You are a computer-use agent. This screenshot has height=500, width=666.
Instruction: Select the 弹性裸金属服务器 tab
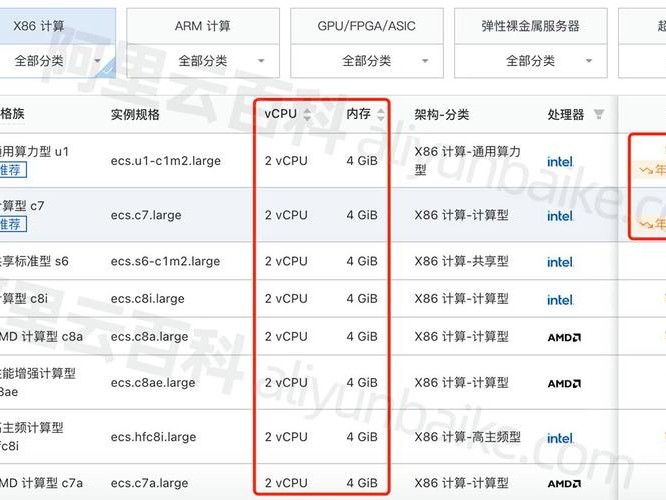pyautogui.click(x=531, y=26)
